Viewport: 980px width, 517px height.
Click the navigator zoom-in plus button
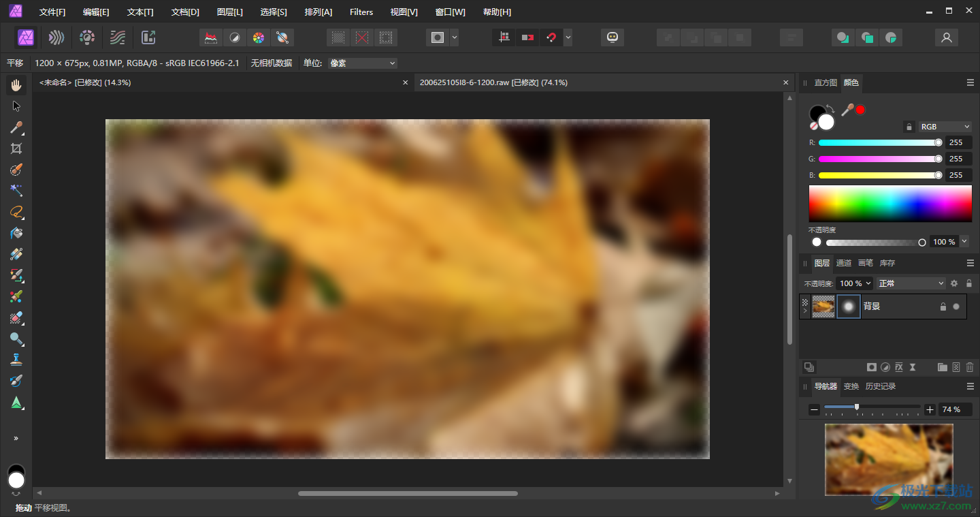click(930, 409)
